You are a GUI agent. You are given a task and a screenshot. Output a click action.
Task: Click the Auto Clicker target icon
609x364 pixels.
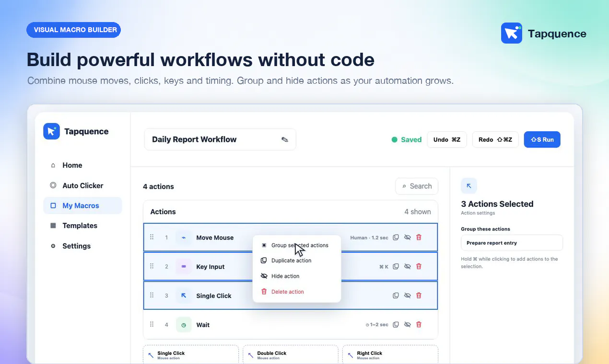click(x=53, y=185)
